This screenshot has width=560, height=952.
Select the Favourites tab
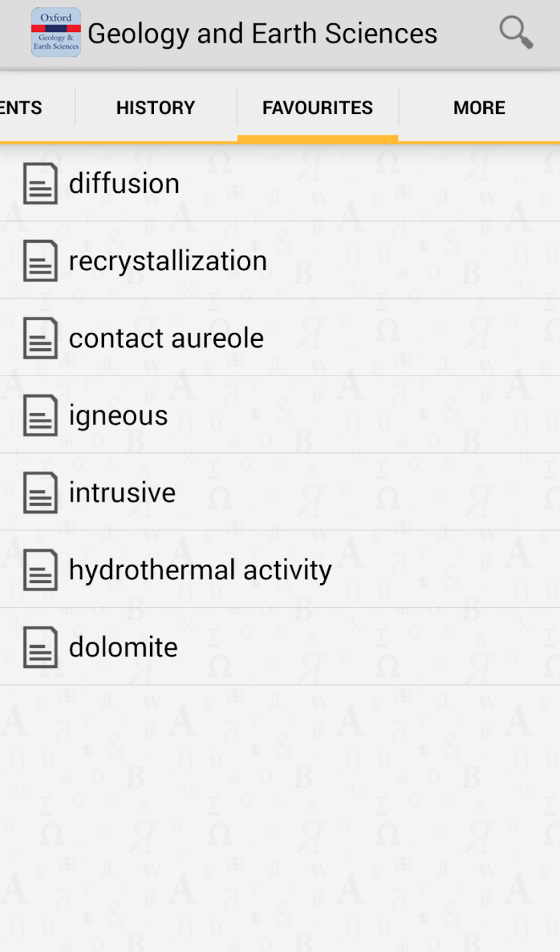(x=317, y=107)
